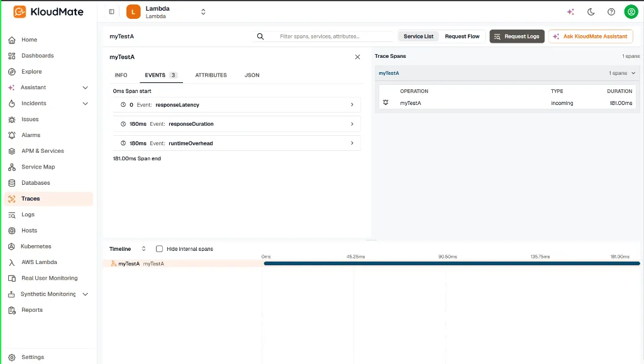644x364 pixels.
Task: Switch to Service List view
Action: click(x=418, y=36)
